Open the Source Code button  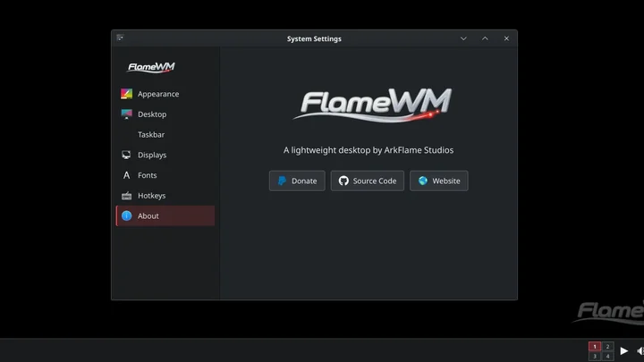point(368,181)
